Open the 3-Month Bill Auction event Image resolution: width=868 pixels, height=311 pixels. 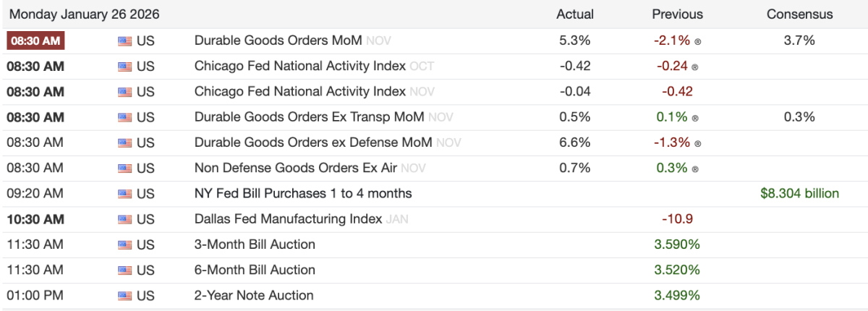255,244
